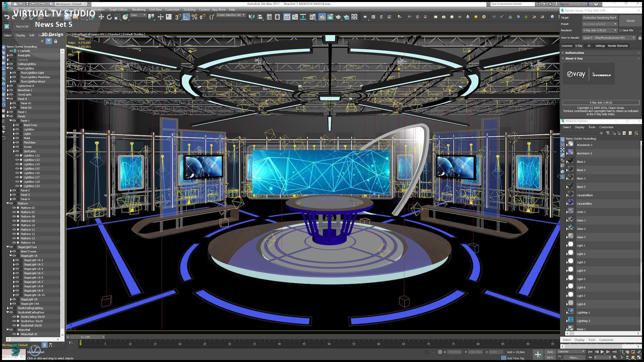
Task: Click the Set Key button
Action: [x=550, y=358]
